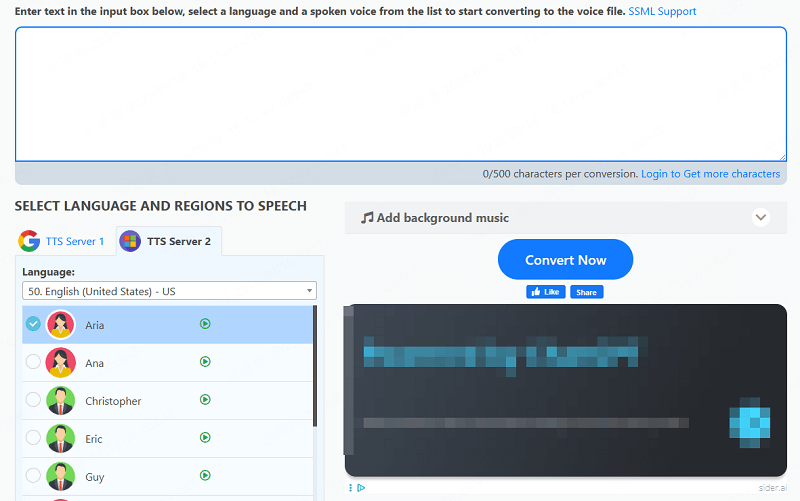Switch to TTS Server 2 tab
Viewport: 800px width, 501px height.
169,241
